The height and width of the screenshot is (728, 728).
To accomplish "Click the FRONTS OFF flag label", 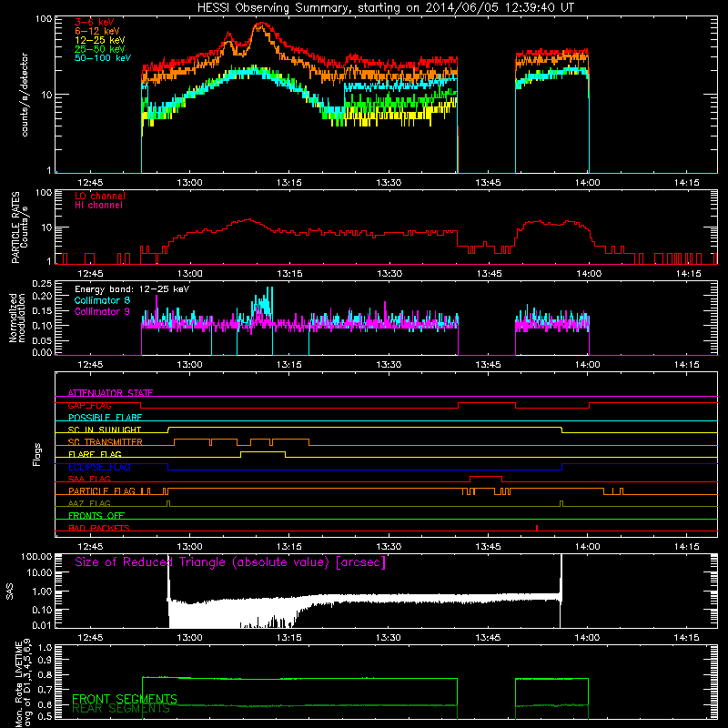I will pos(96,515).
